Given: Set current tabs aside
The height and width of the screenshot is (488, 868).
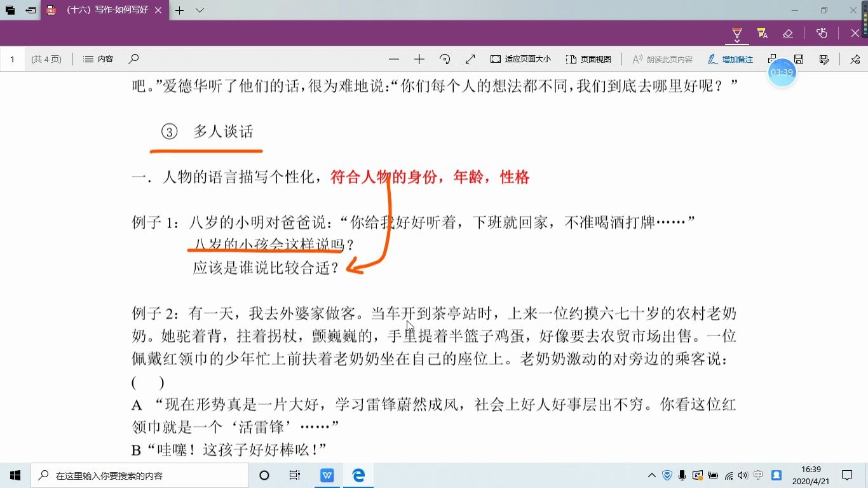Looking at the screenshot, I should [x=31, y=10].
